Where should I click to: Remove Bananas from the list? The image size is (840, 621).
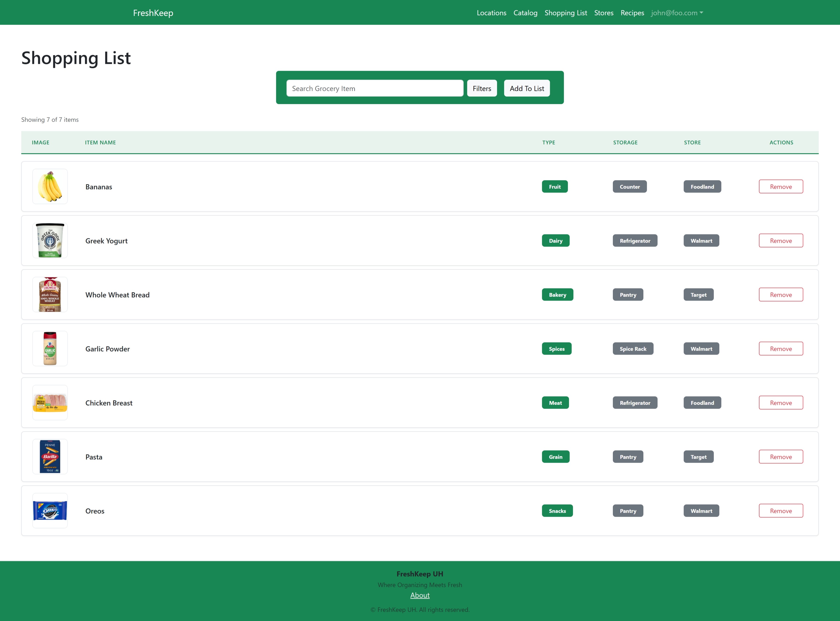781,186
